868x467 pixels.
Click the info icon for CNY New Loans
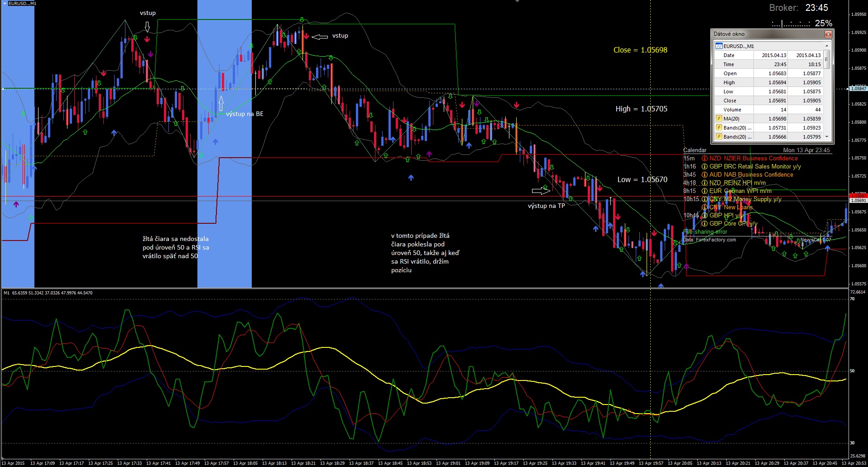(705, 207)
